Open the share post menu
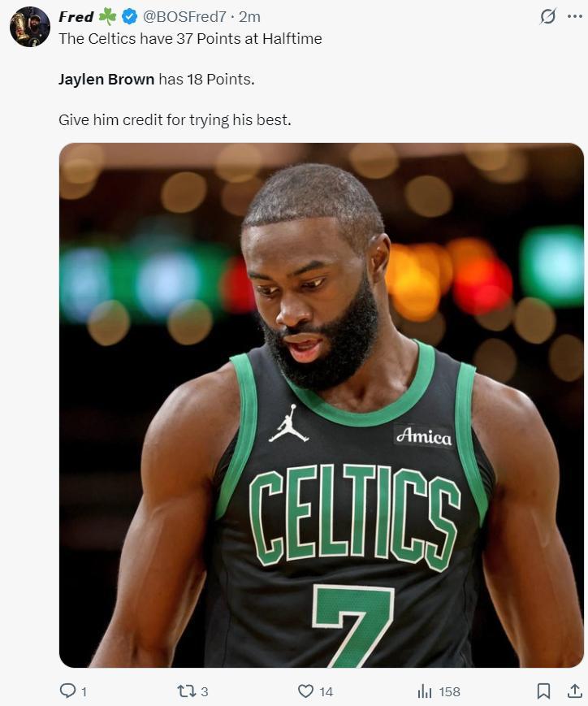 tap(574, 691)
